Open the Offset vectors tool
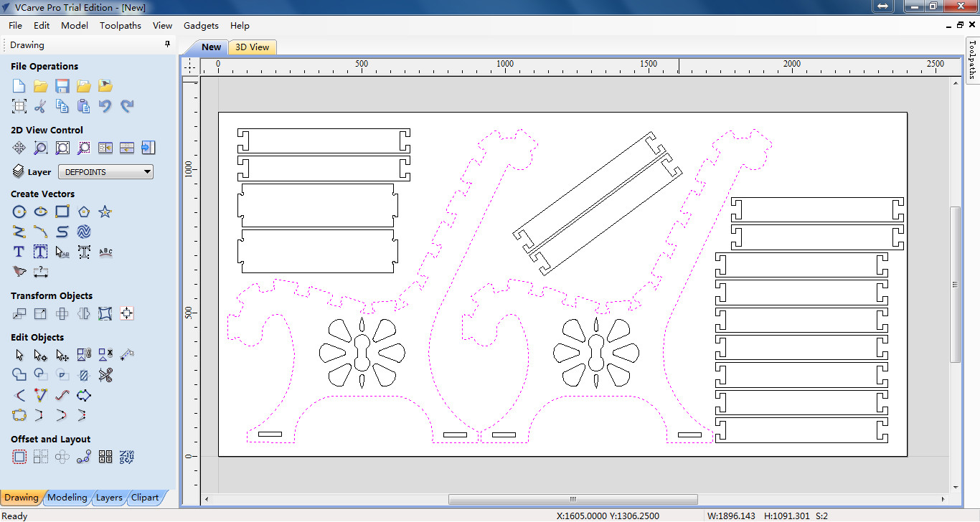The image size is (980, 522). pyautogui.click(x=19, y=457)
